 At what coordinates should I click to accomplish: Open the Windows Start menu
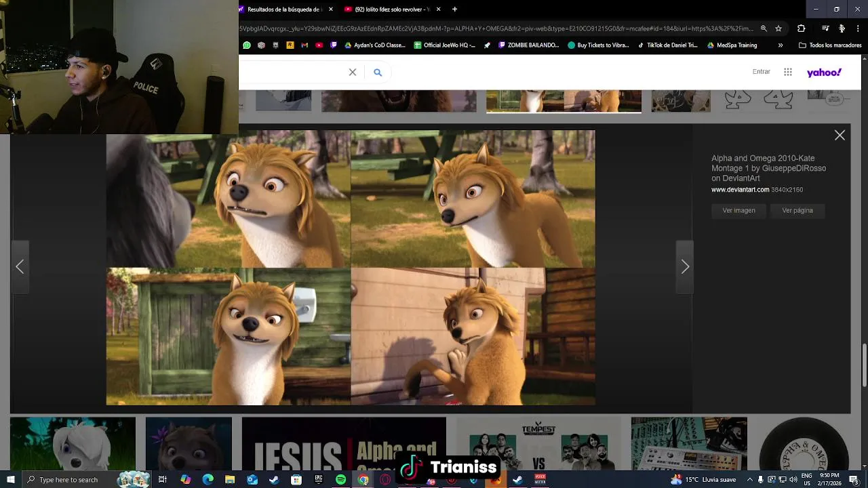[x=10, y=480]
